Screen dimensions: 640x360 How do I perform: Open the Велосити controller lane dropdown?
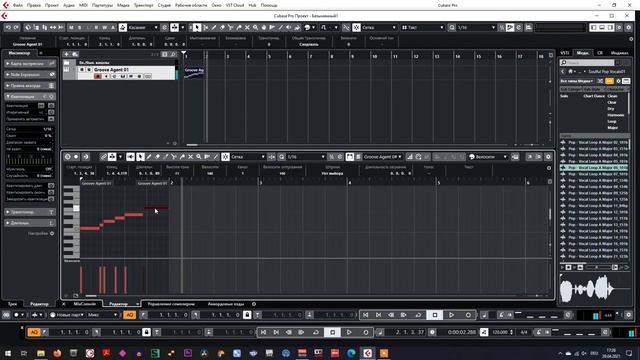point(488,157)
